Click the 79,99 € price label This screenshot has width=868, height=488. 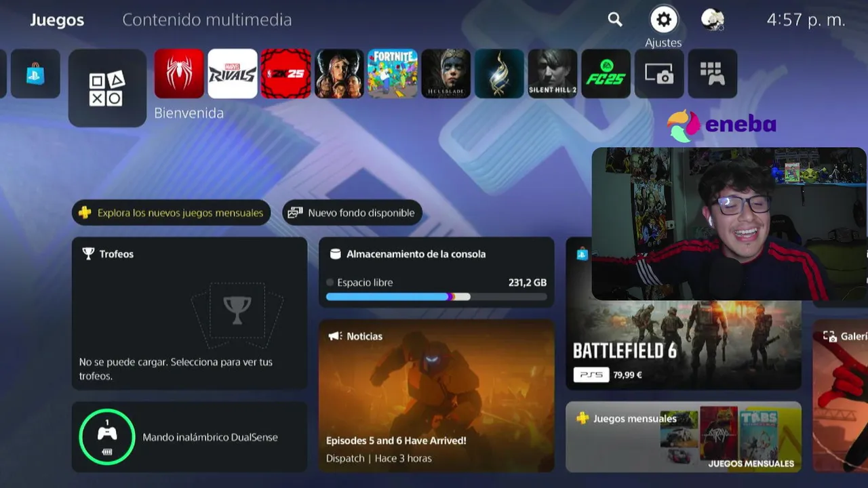click(627, 375)
